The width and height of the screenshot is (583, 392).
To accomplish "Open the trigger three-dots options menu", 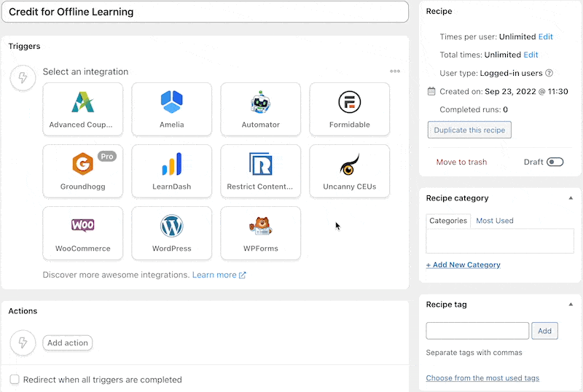I will [x=395, y=71].
